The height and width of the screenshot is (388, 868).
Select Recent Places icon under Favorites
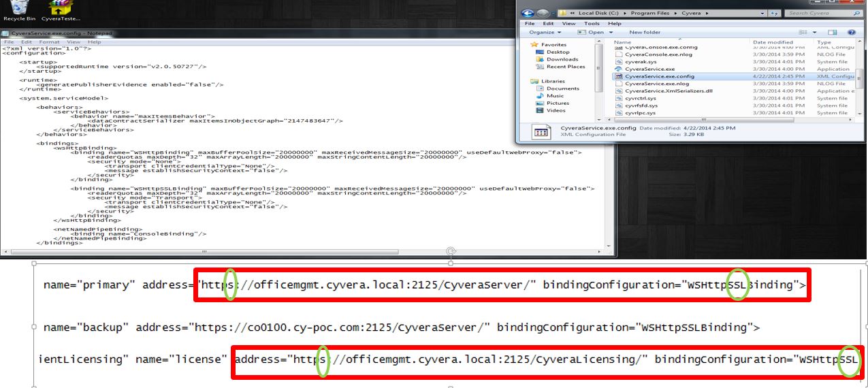[x=539, y=67]
